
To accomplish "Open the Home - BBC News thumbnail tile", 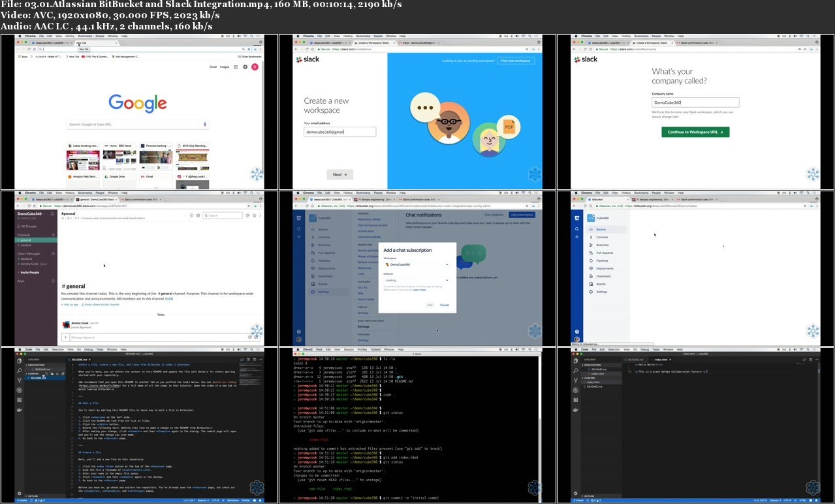I will (119, 156).
